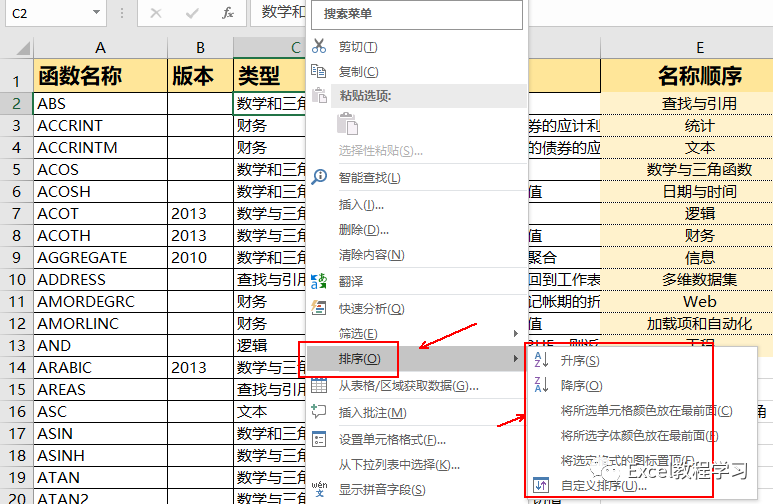
Task: Click the Smart Lookup magnifier icon
Action: tap(319, 177)
